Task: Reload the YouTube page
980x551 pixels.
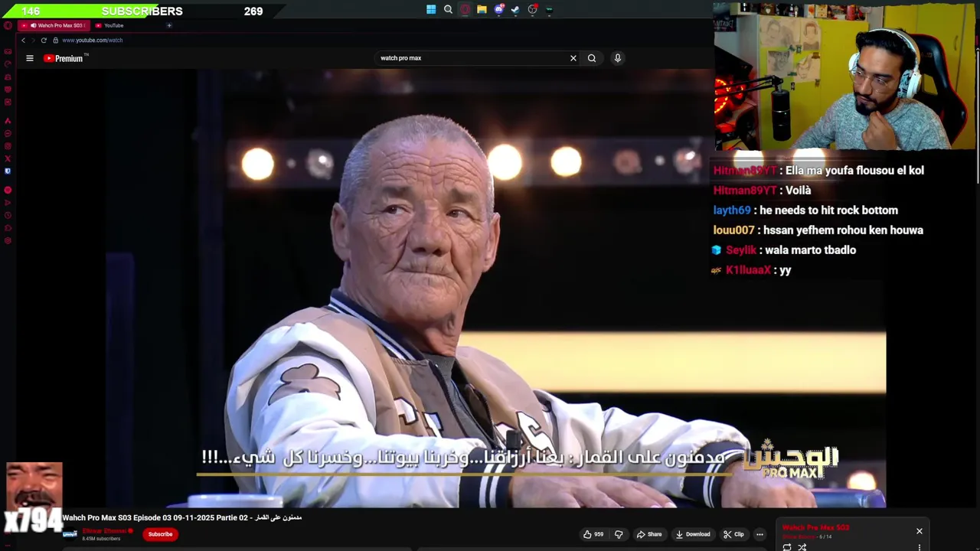Action: click(44, 40)
